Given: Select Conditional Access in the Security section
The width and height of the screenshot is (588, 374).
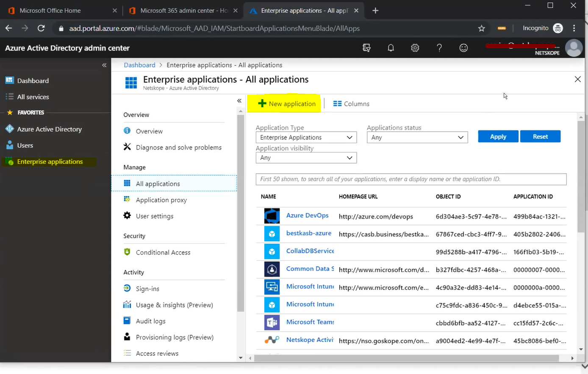Looking at the screenshot, I should (163, 252).
